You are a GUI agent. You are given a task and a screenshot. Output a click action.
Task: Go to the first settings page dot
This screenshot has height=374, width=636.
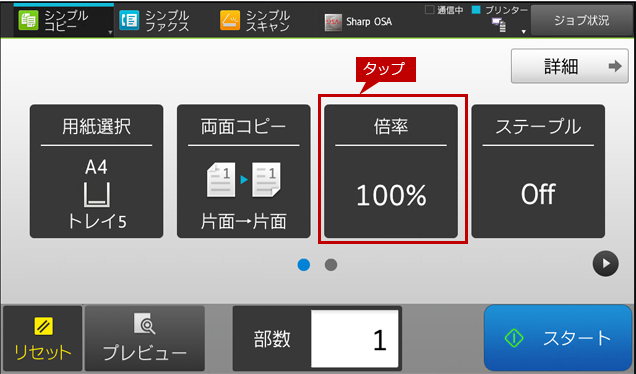click(x=304, y=265)
